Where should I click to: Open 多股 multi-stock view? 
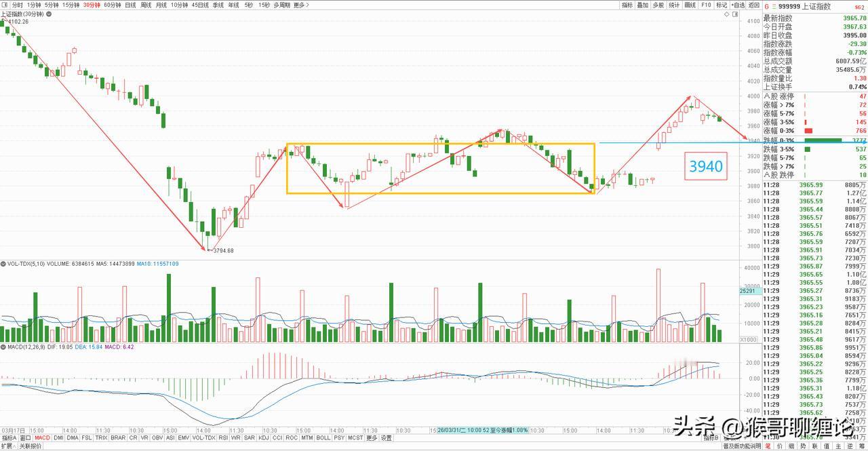[658, 5]
